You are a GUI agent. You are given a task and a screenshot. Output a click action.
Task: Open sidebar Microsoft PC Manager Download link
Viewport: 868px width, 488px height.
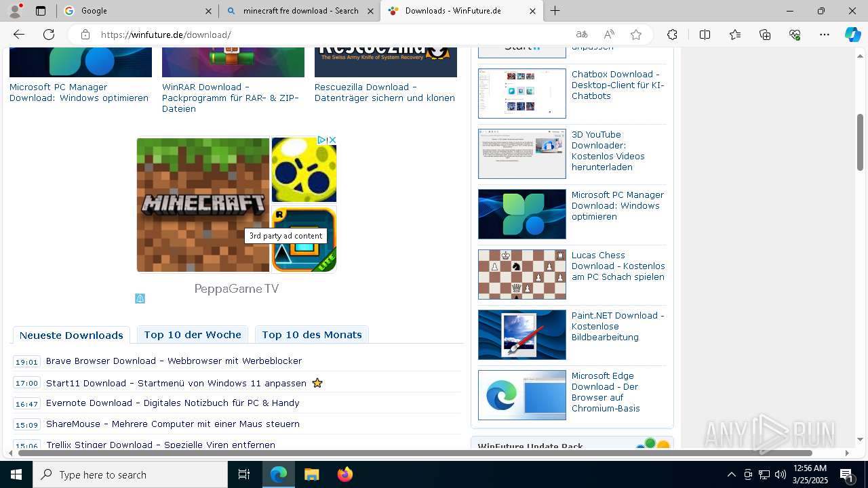(618, 205)
